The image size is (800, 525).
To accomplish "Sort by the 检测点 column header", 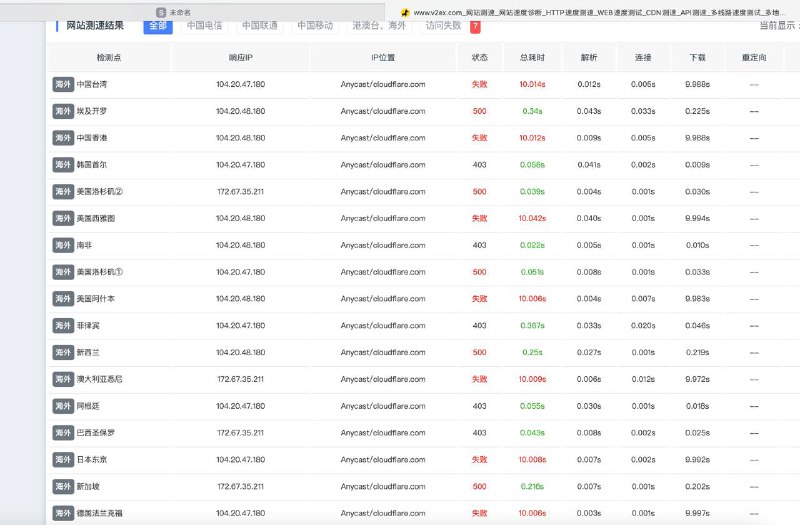I will pos(109,58).
